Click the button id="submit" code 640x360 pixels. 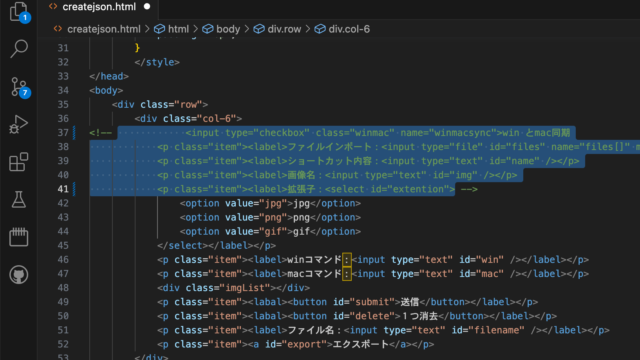344,302
